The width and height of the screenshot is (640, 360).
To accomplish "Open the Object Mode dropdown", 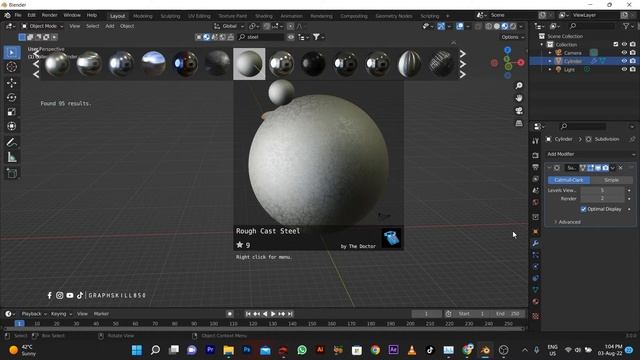I will 42,26.
